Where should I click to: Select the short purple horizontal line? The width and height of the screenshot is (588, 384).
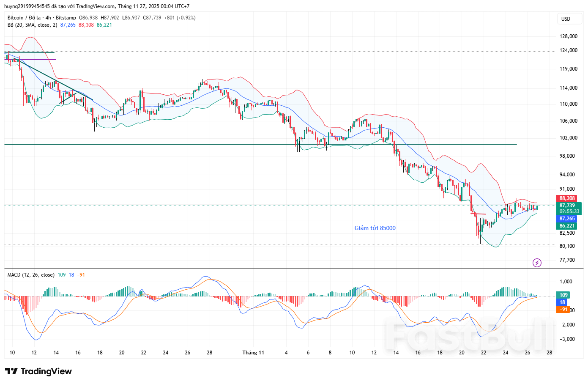click(x=38, y=60)
